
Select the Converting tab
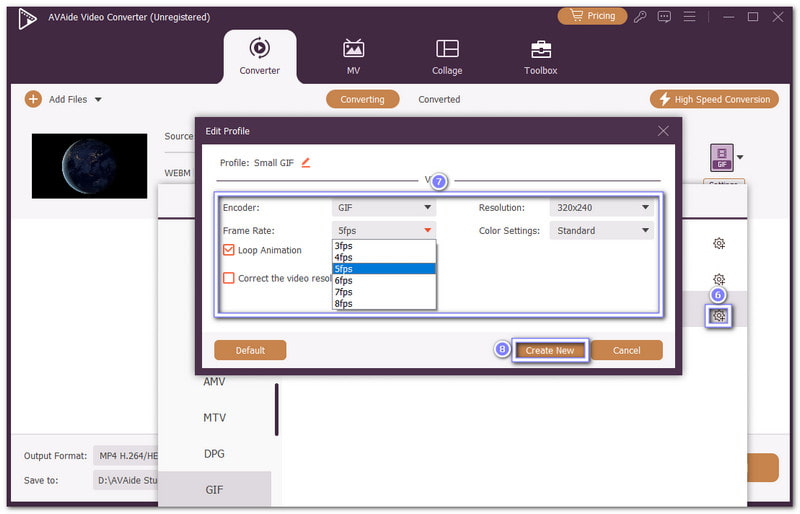tap(362, 99)
